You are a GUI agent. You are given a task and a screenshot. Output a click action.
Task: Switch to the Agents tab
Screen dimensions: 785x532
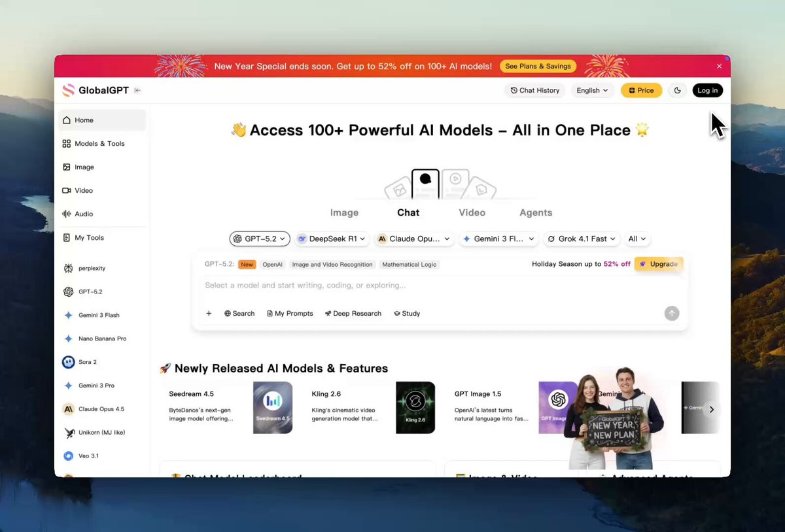pos(536,213)
